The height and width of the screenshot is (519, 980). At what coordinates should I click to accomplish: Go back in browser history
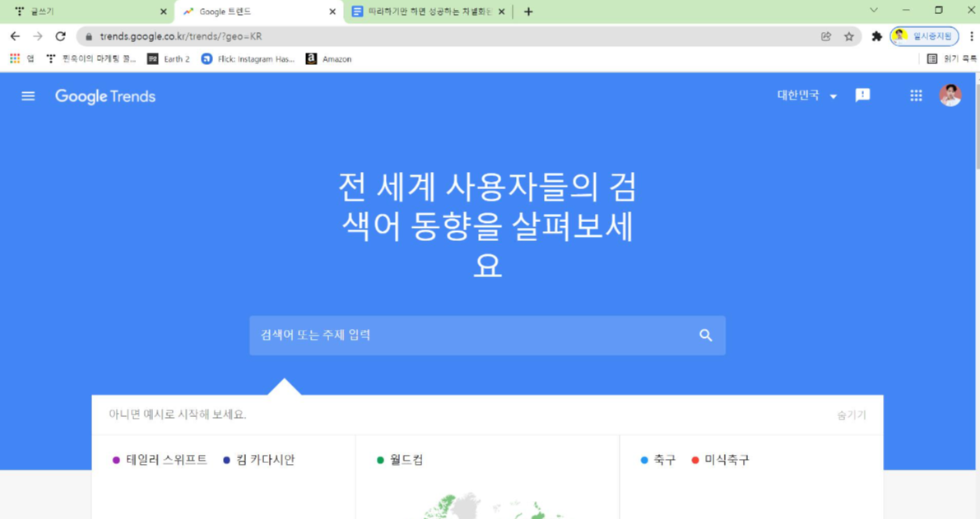coord(15,36)
